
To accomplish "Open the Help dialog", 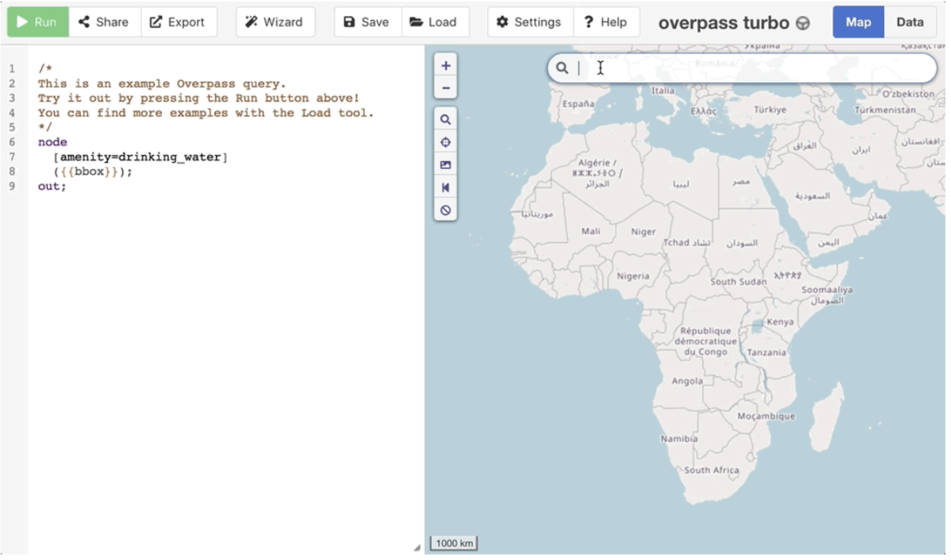I will tap(606, 22).
